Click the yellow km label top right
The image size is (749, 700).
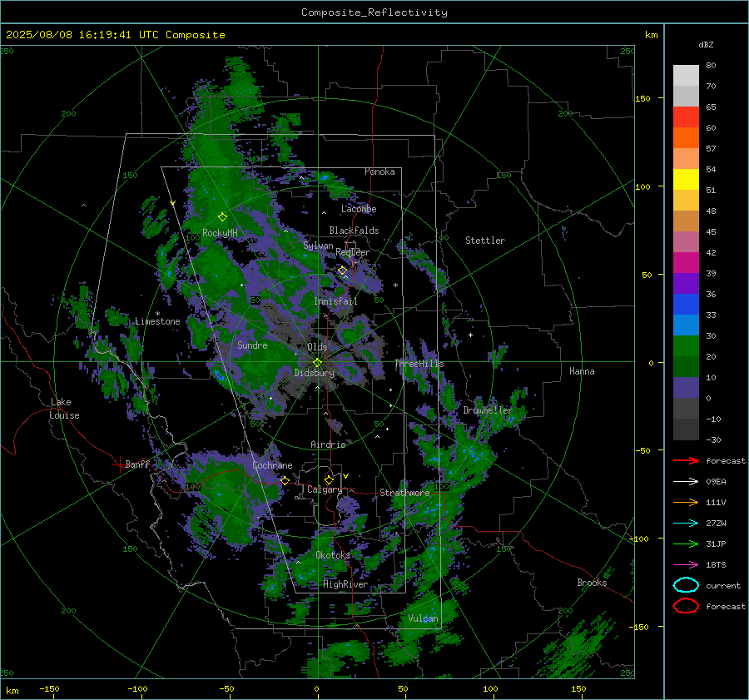(651, 35)
